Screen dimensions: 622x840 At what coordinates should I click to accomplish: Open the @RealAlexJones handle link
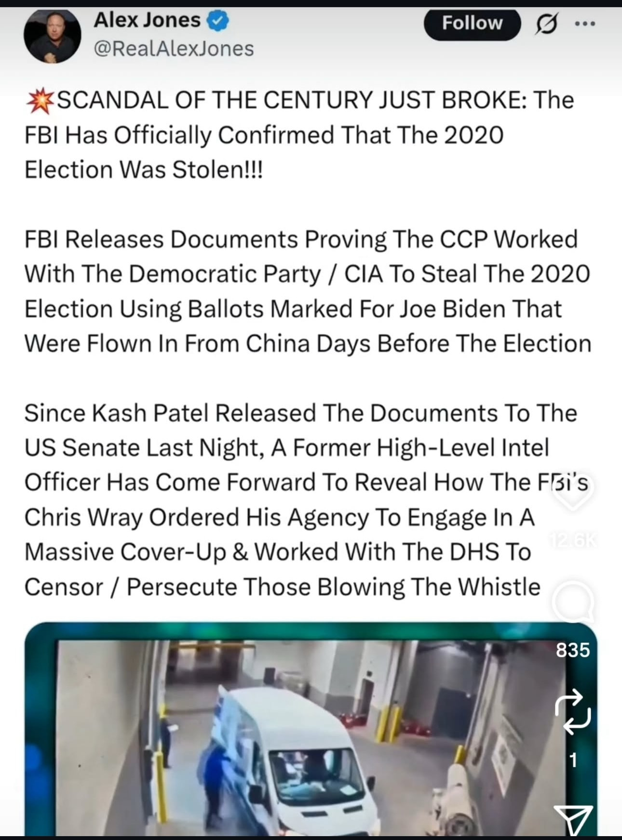[x=174, y=49]
